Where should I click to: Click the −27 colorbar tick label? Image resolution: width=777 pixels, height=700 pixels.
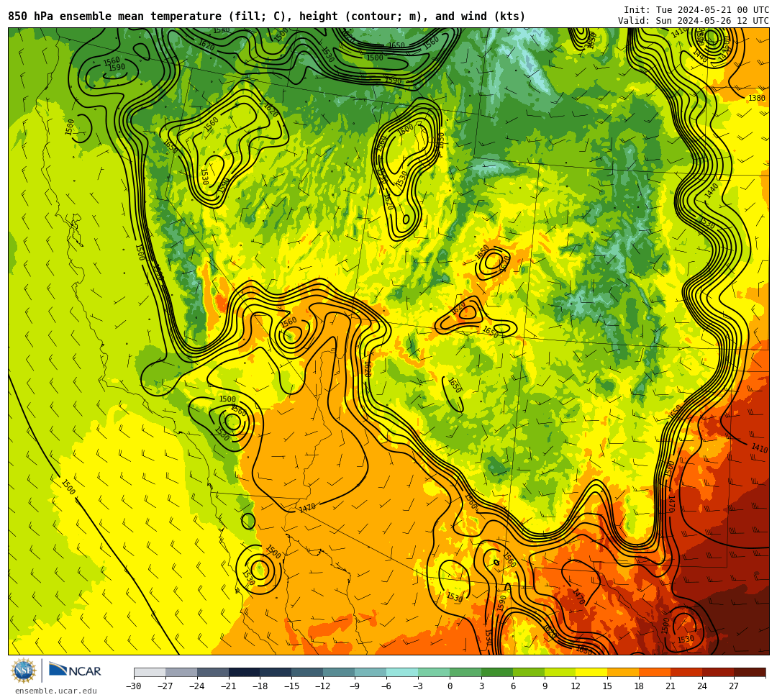click(x=165, y=686)
